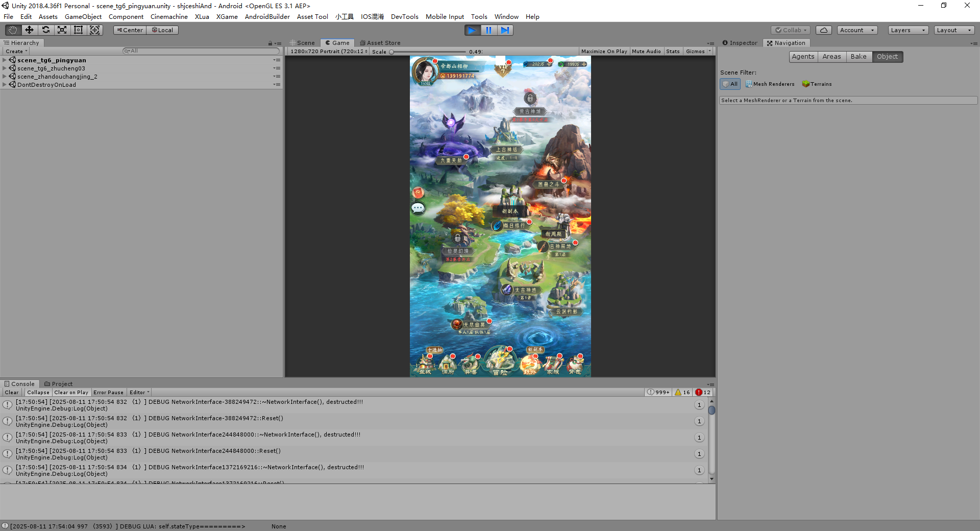Open the GameObject menu

pos(83,17)
